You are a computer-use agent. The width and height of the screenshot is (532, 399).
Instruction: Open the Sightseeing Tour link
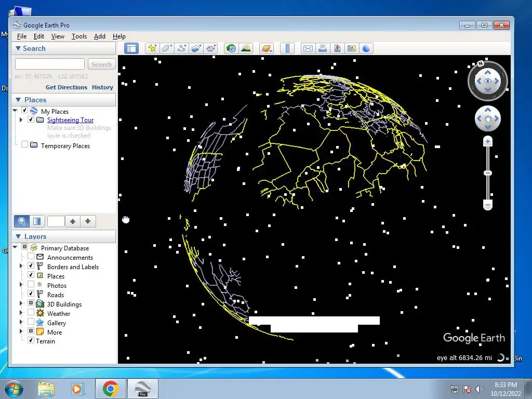tap(70, 120)
